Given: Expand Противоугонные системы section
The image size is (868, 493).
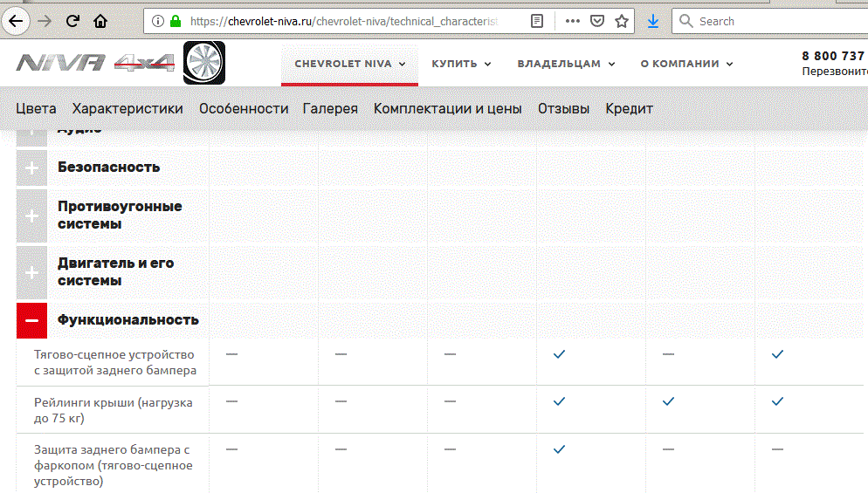Looking at the screenshot, I should (31, 216).
